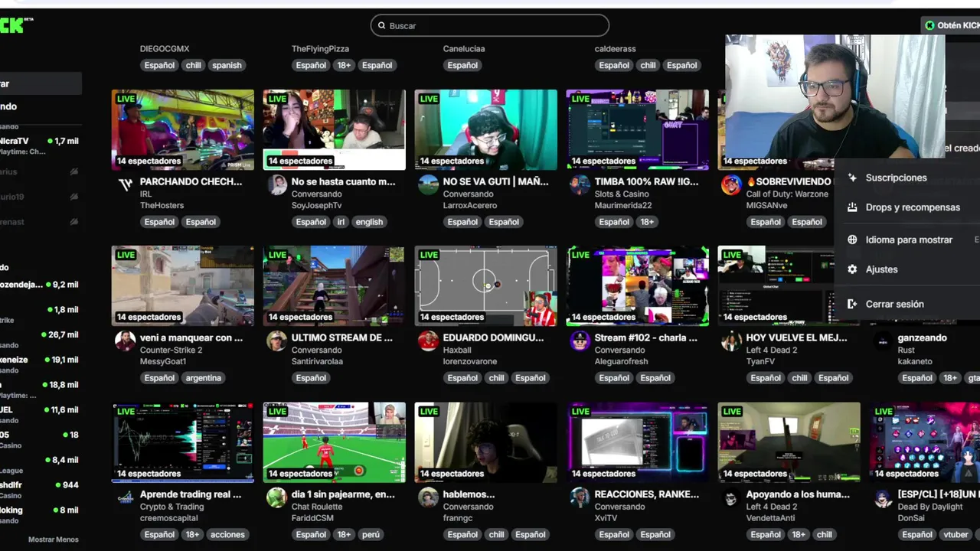Select sidebar channel with 944 viewers
Viewport: 980px width, 551px height.
(41, 485)
